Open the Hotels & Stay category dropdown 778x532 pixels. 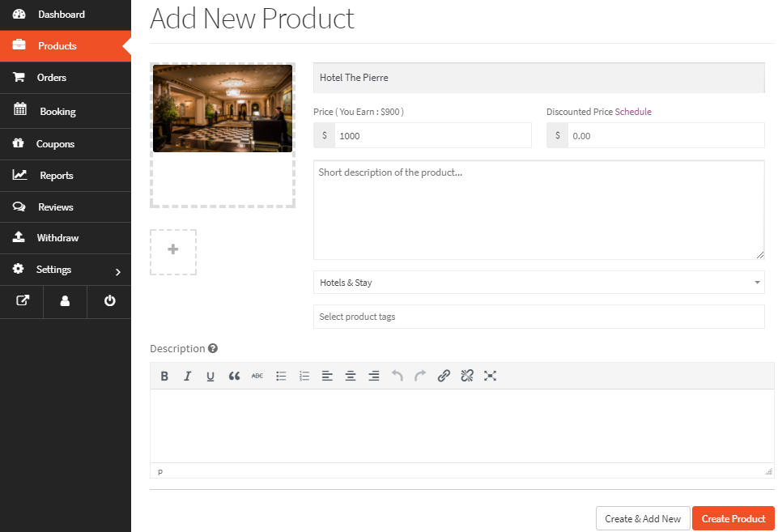point(538,283)
